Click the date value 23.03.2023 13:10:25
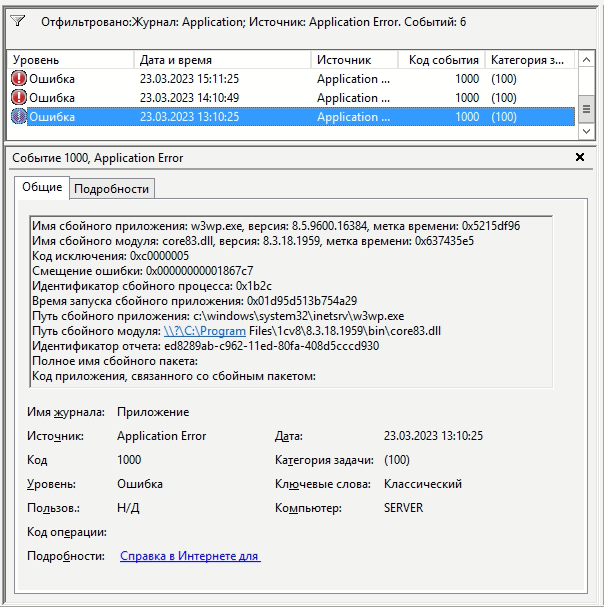 click(x=433, y=436)
